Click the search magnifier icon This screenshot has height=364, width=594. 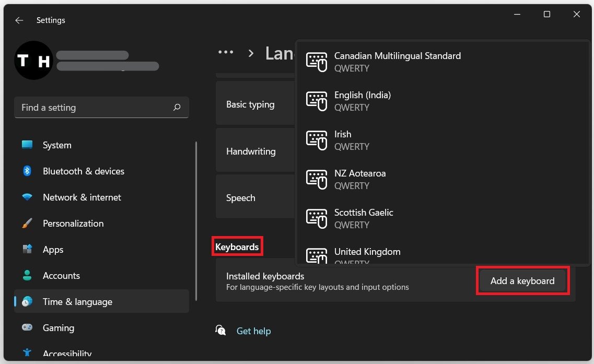click(x=177, y=108)
